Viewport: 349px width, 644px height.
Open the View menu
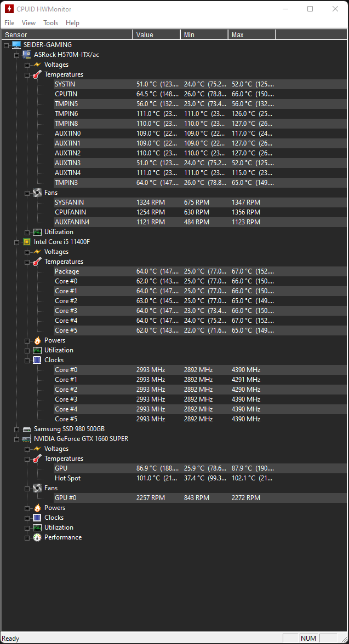[x=29, y=23]
